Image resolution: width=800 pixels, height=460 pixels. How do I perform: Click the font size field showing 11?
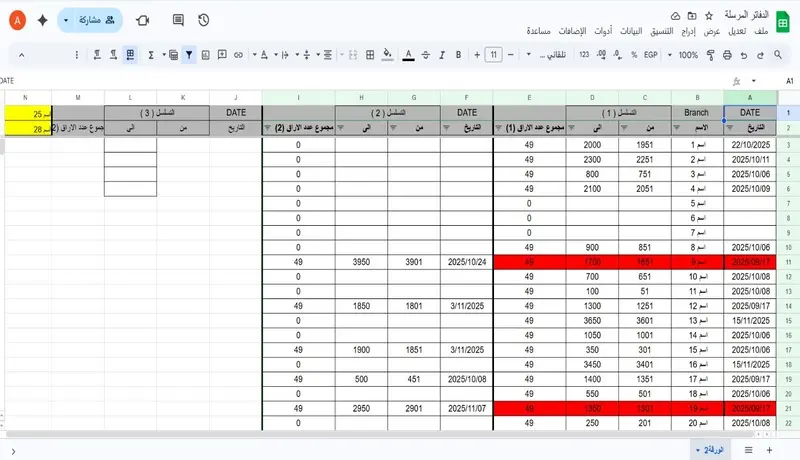pos(493,55)
